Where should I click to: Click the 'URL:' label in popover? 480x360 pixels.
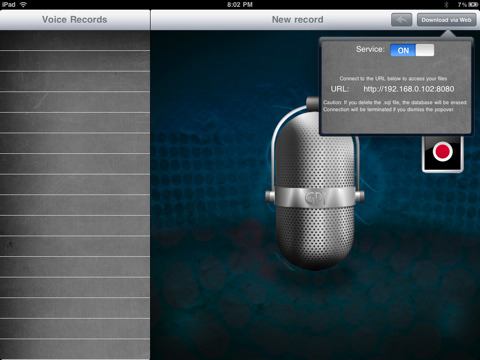click(340, 89)
